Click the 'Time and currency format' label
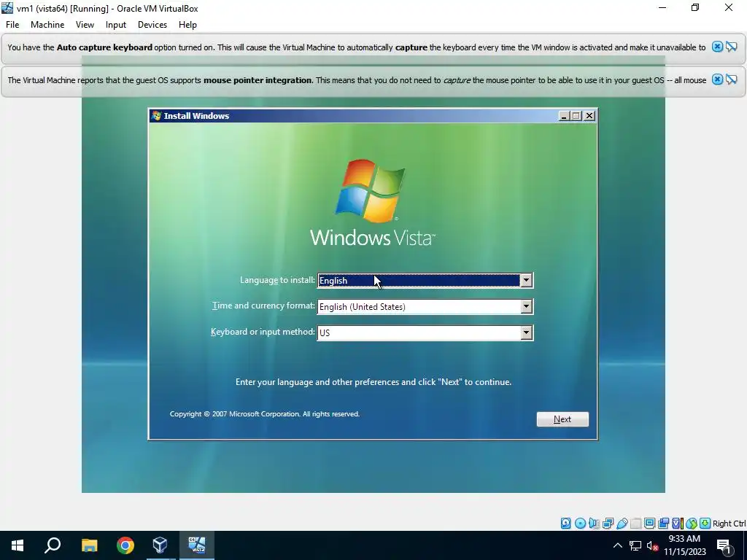The image size is (747, 560). coord(263,306)
